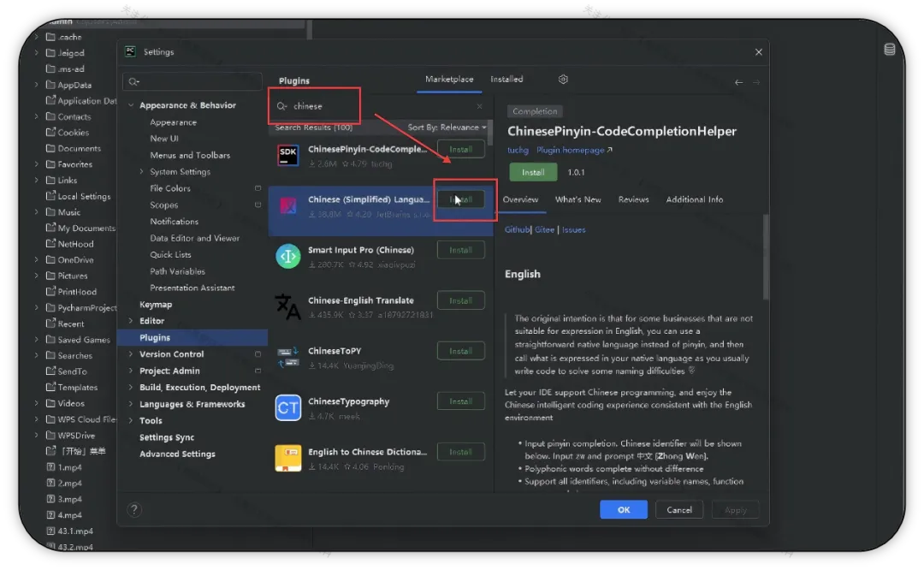Install the English to Chinese Dictionary plugin

pyautogui.click(x=461, y=452)
